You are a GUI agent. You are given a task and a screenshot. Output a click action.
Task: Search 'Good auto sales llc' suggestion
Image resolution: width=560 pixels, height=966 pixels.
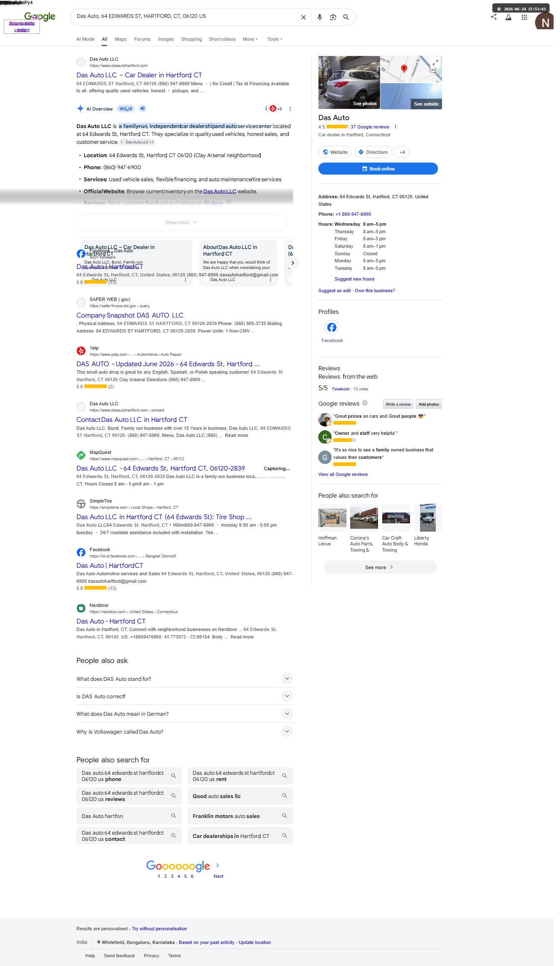coord(240,796)
